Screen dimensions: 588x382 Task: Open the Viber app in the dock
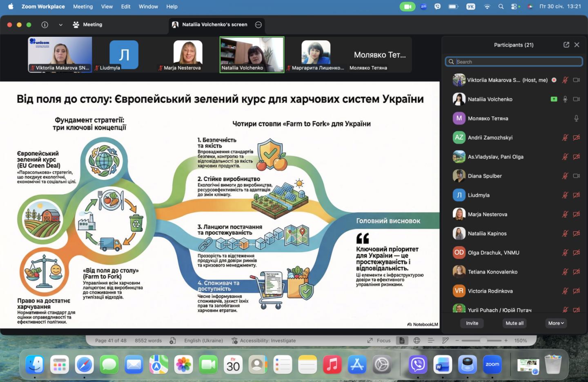[x=418, y=364]
